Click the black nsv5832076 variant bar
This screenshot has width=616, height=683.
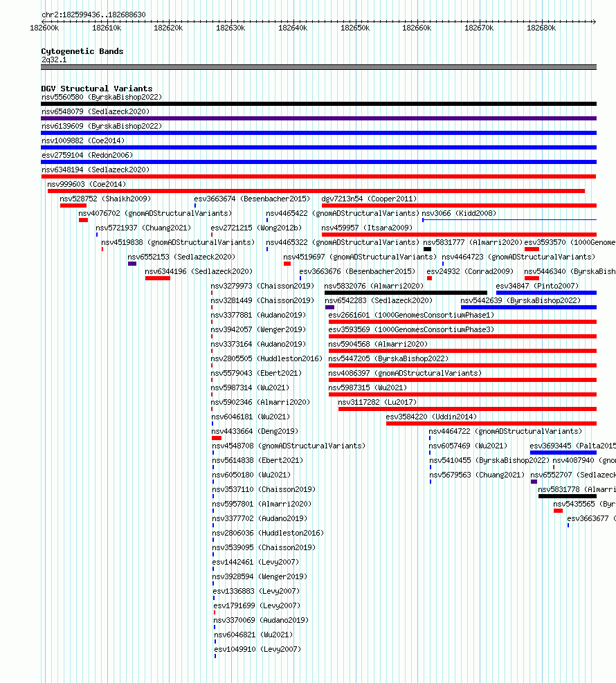406,293
